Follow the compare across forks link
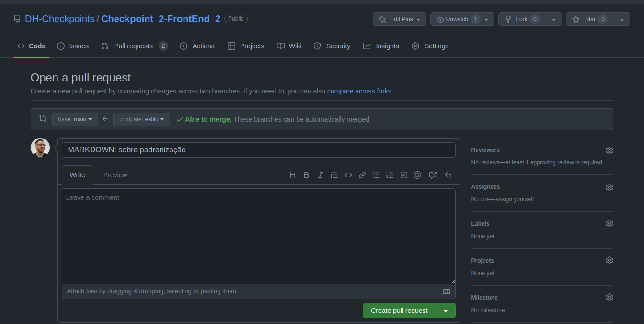The image size is (644, 324). [x=359, y=91]
